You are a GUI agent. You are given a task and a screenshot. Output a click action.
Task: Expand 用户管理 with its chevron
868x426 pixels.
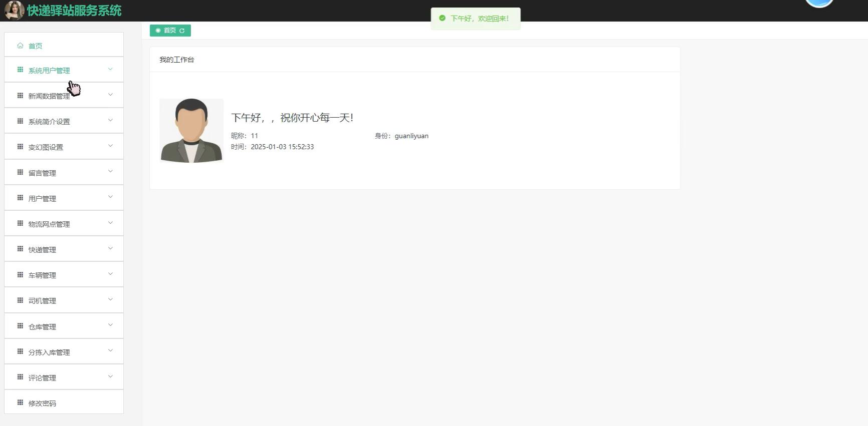click(110, 197)
